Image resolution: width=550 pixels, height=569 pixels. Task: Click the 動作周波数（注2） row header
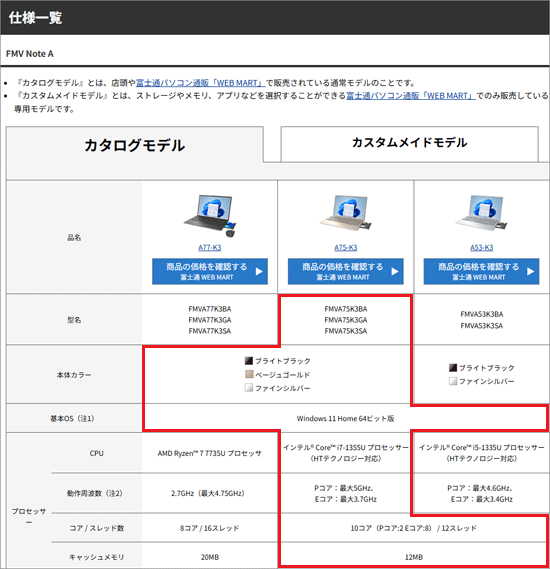pyautogui.click(x=97, y=493)
